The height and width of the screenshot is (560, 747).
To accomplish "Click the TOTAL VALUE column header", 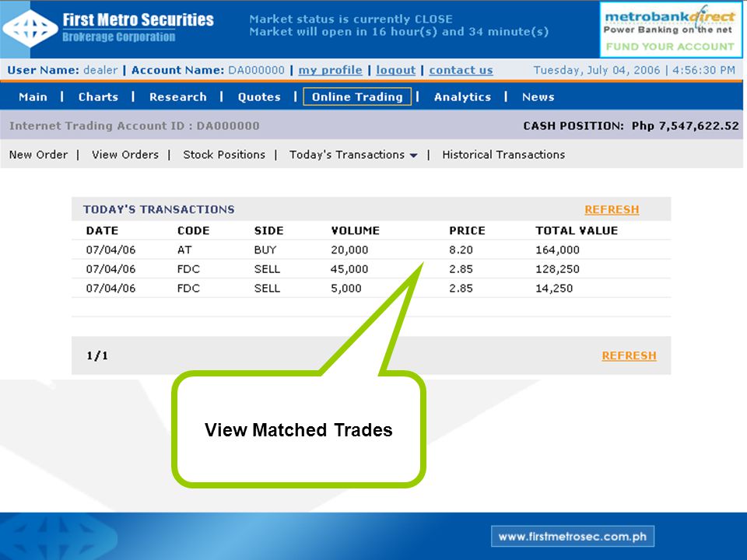I will [577, 230].
